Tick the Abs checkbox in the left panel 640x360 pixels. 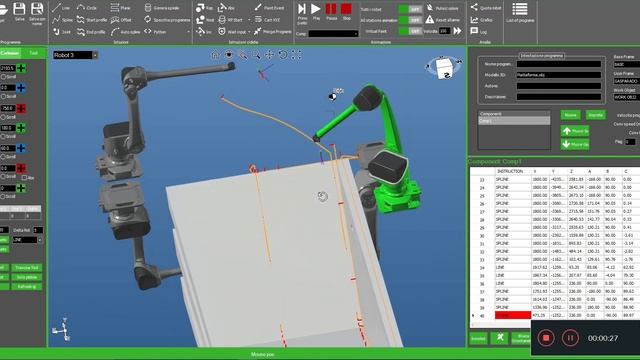pyautogui.click(x=24, y=178)
